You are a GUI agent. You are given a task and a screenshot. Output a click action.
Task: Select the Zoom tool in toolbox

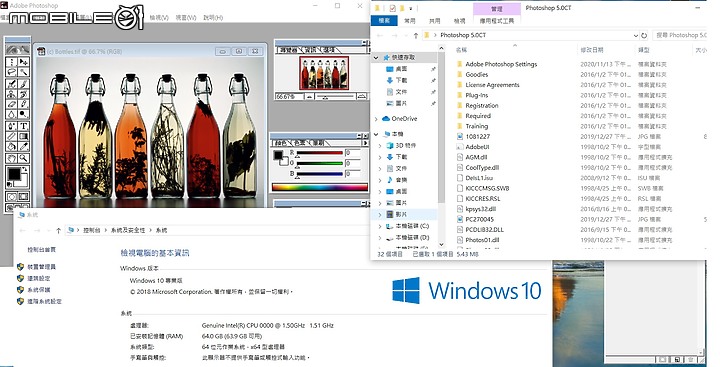[x=23, y=158]
